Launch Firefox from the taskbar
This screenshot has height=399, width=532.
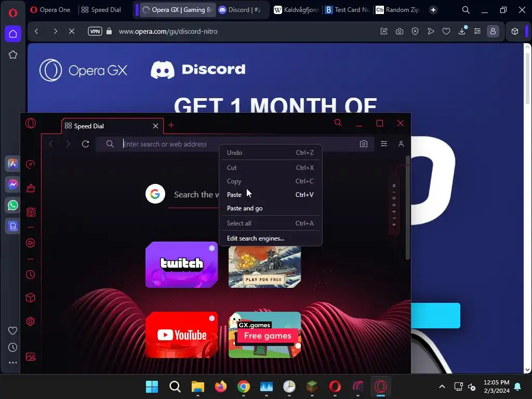(220, 387)
